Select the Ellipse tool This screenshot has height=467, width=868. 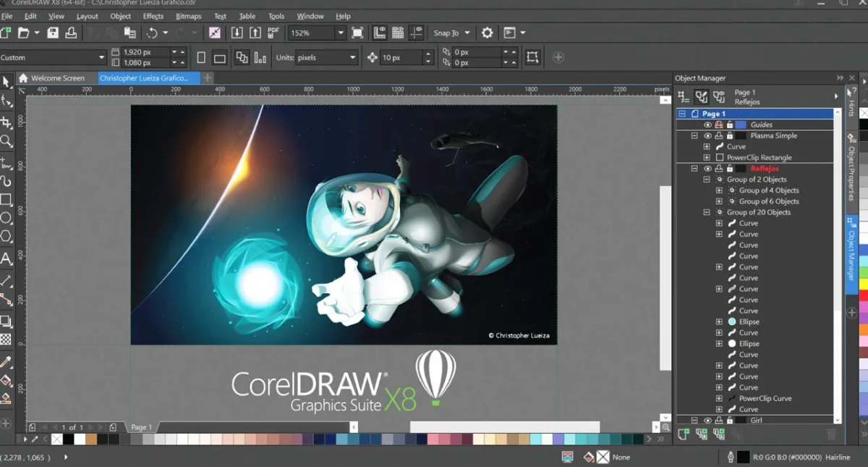6,218
